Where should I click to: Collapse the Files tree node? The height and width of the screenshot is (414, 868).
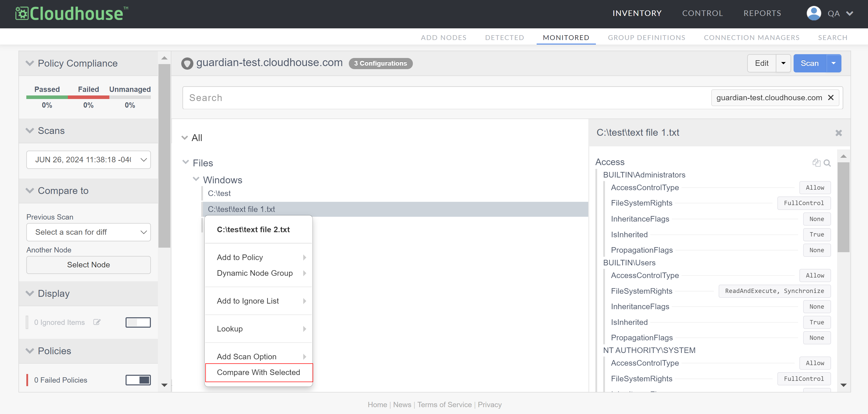point(186,163)
